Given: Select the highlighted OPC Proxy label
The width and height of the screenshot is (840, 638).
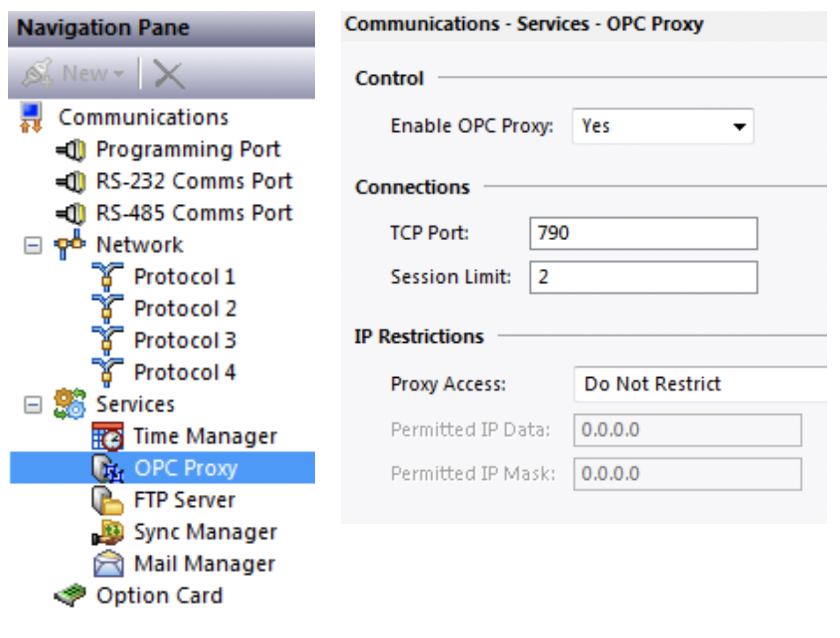Looking at the screenshot, I should [186, 468].
